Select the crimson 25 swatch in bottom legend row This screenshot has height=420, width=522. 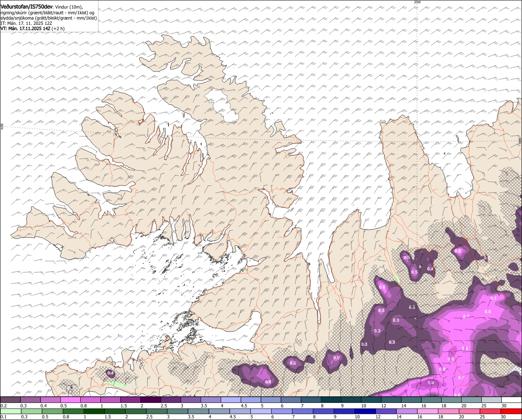coord(491,411)
